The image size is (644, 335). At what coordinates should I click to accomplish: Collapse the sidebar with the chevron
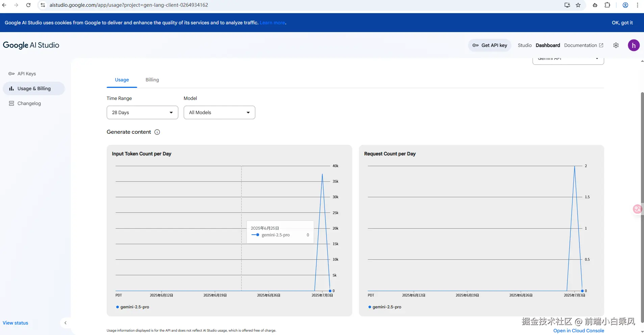click(x=66, y=323)
